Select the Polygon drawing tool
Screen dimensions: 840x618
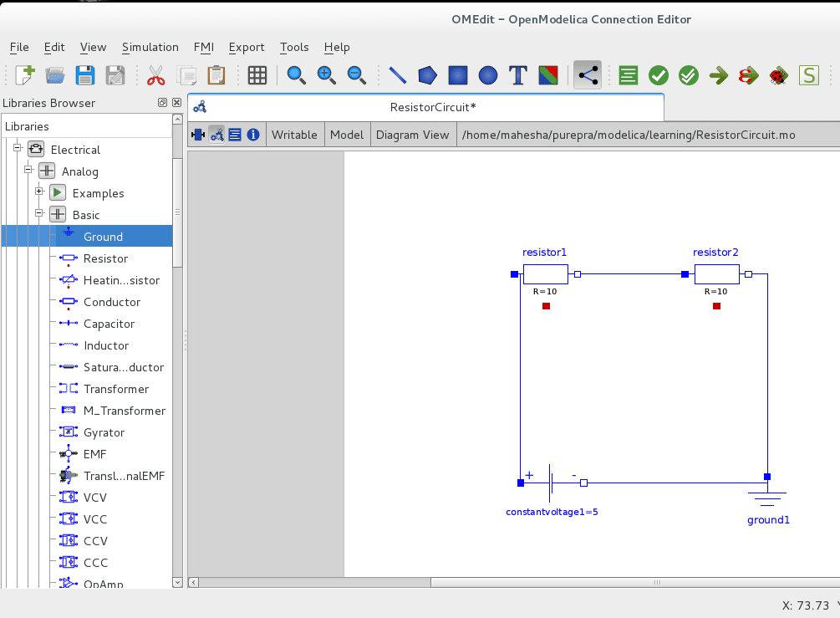[x=427, y=74]
